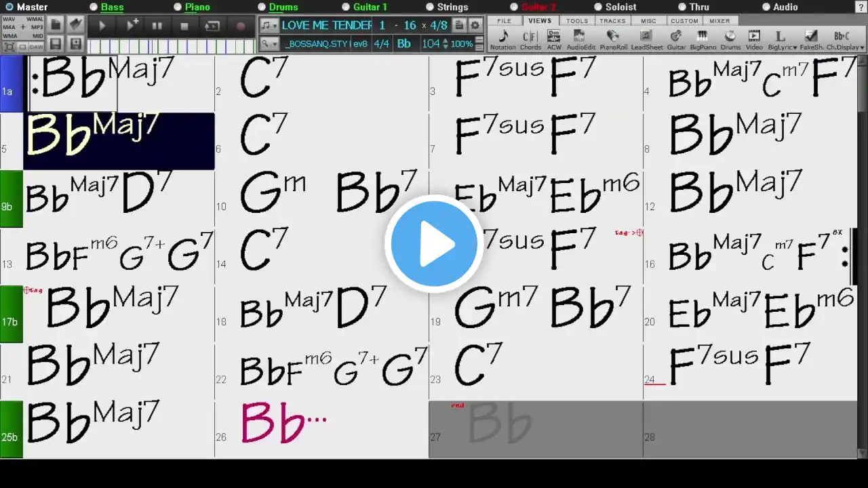Select the Piano track radio button
The width and height of the screenshot is (868, 488).
(x=178, y=7)
